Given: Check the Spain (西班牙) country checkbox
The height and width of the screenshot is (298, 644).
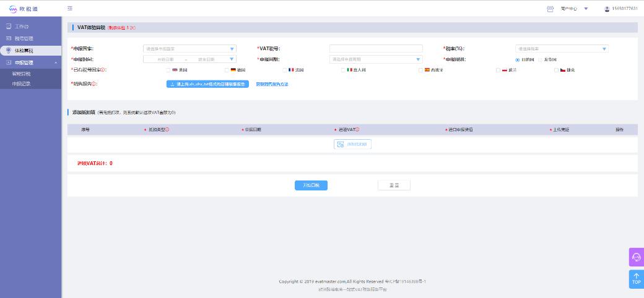Looking at the screenshot, I should coord(420,70).
